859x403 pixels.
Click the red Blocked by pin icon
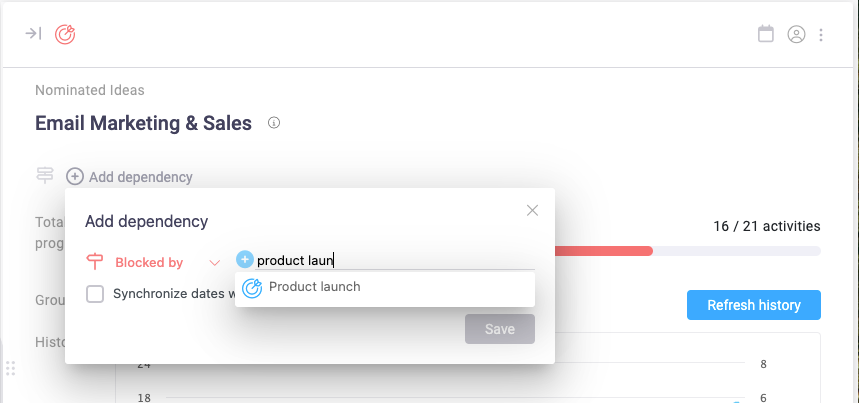pyautogui.click(x=96, y=262)
